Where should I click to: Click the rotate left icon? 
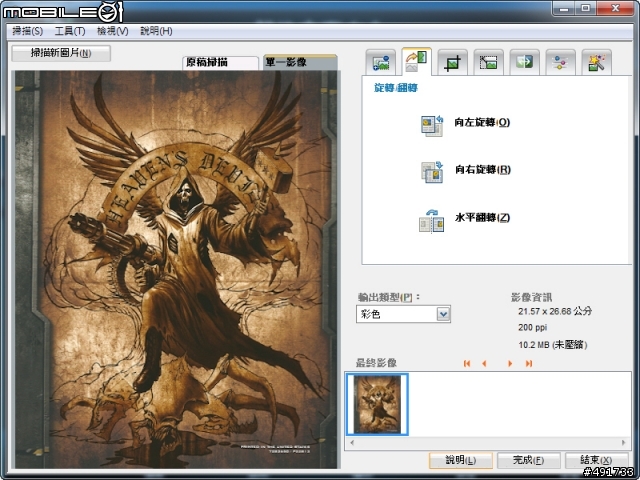pos(432,125)
